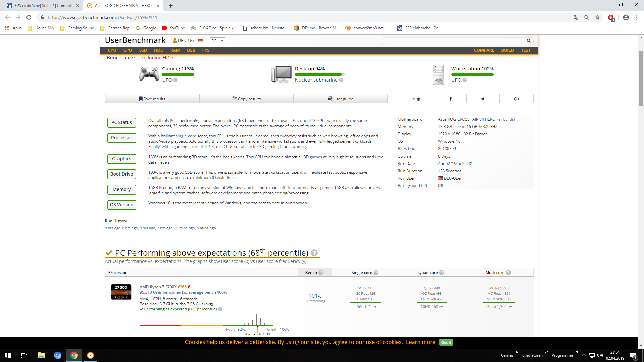Switch to FPS einbrüche browser tab
This screenshot has height=362, width=644.
click(x=44, y=6)
